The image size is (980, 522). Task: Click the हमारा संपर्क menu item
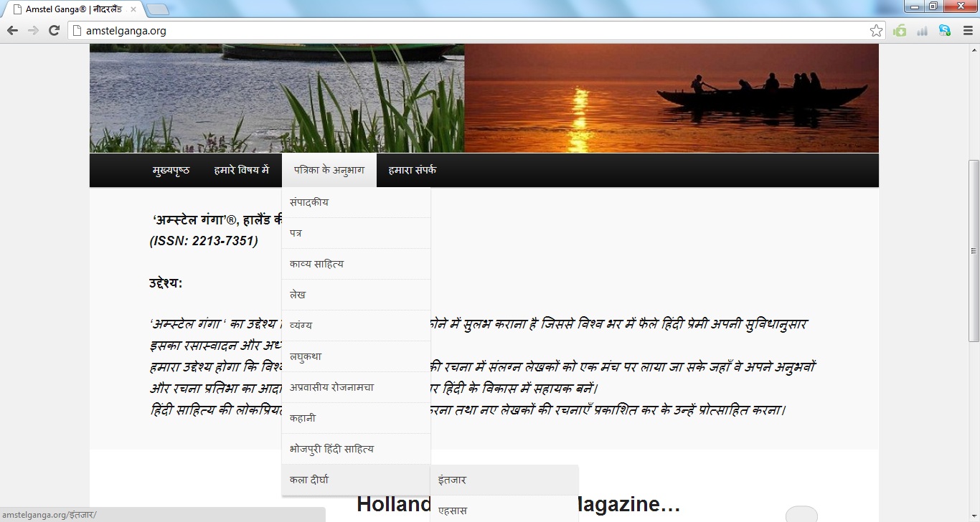(x=412, y=171)
